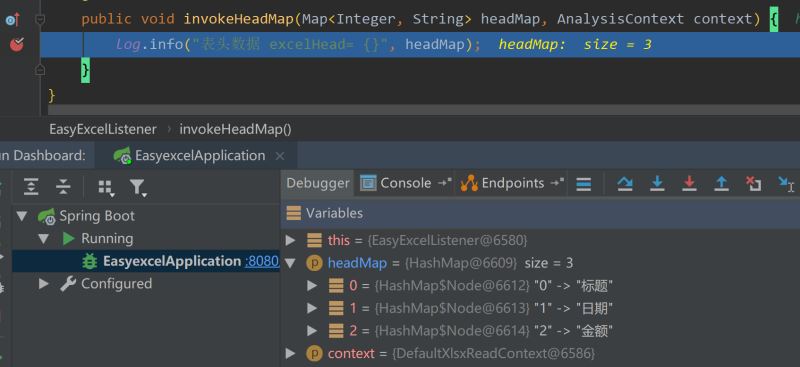Open the :8080 port link
Viewport: 800px width, 367px height.
pyautogui.click(x=262, y=261)
